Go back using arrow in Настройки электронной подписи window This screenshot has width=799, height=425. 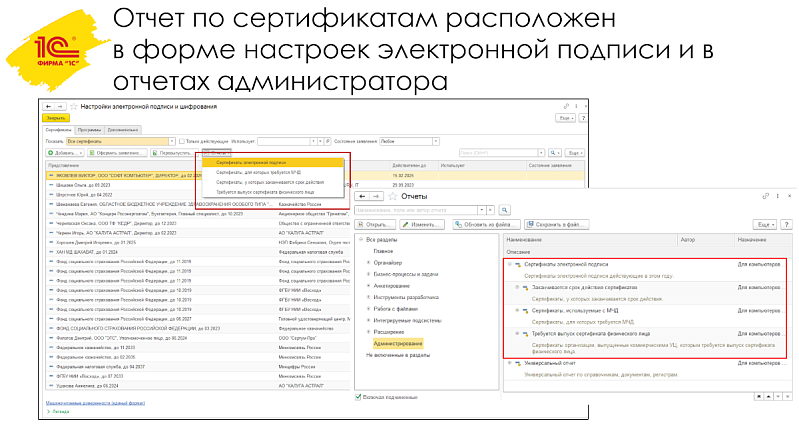(48, 107)
